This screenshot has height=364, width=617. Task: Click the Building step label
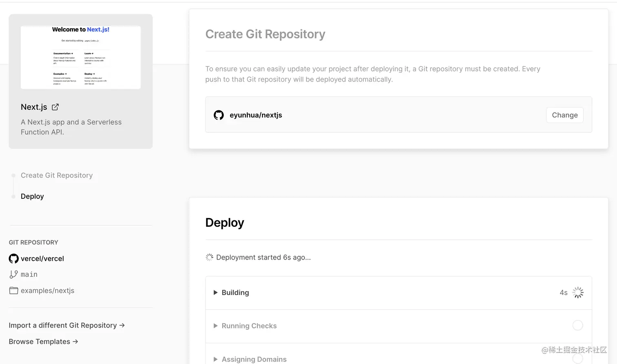click(235, 293)
